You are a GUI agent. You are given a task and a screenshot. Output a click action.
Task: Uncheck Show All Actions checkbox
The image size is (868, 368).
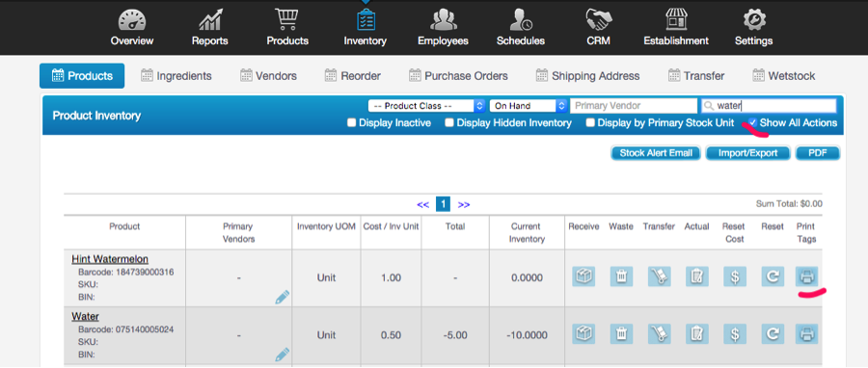(753, 122)
